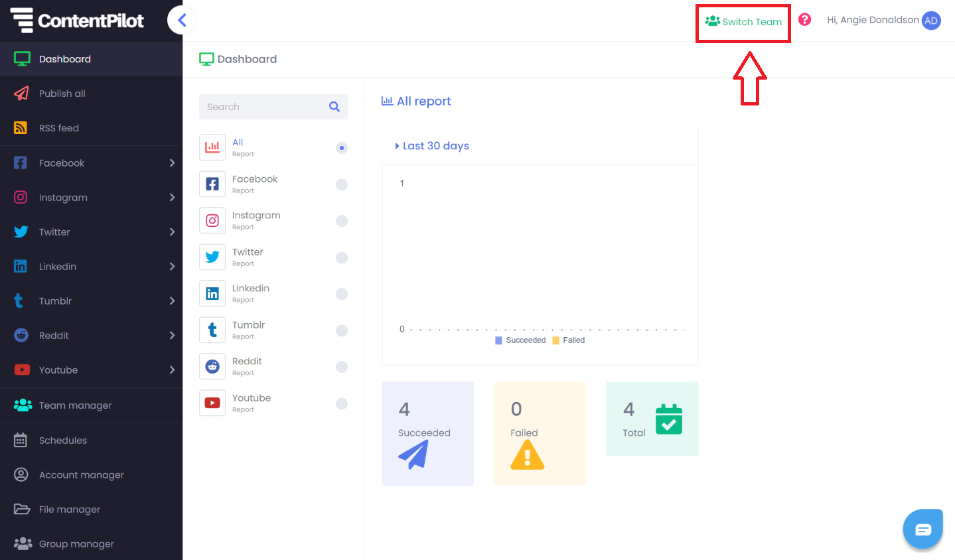Click the Instagram icon in the report list

pos(212,220)
